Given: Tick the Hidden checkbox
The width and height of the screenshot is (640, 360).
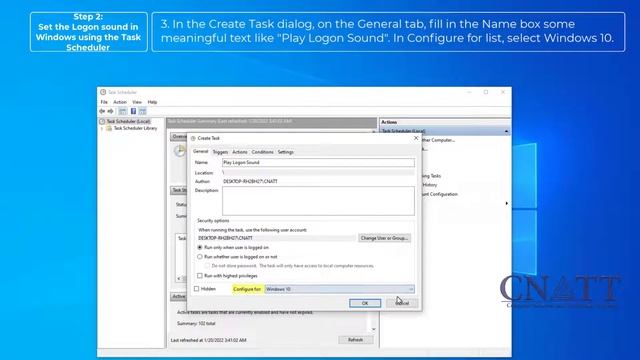Looking at the screenshot, I should point(197,289).
